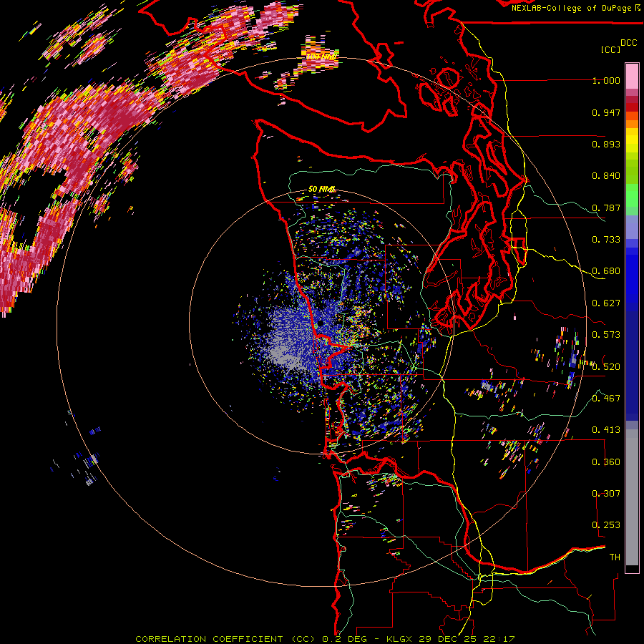This screenshot has height=644, width=644.
Task: Click the [CC] units label above the color scale
Action: tap(611, 49)
